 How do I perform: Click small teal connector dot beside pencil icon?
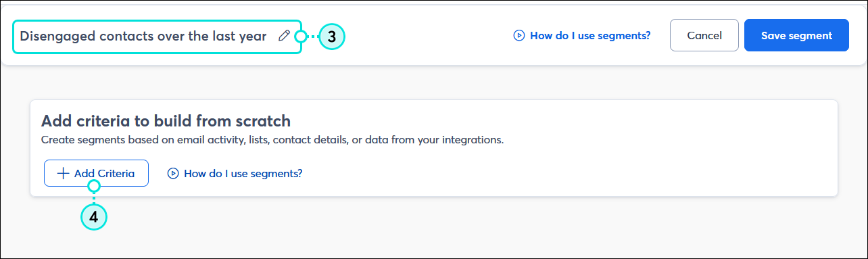click(x=301, y=37)
